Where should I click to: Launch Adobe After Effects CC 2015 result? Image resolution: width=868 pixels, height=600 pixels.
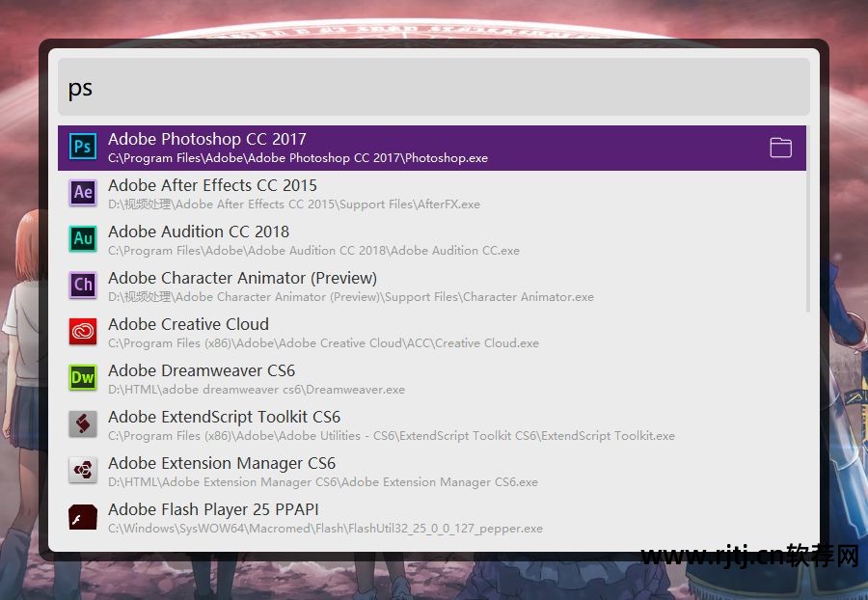pyautogui.click(x=212, y=185)
